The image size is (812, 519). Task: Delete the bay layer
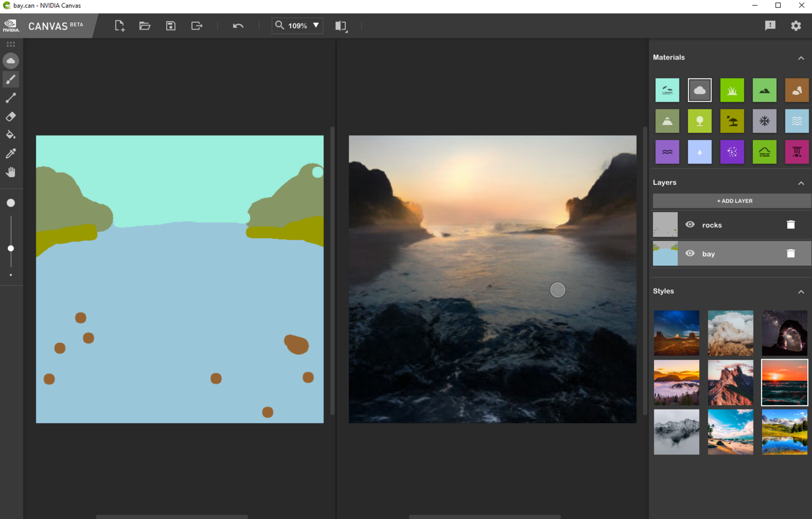(790, 254)
